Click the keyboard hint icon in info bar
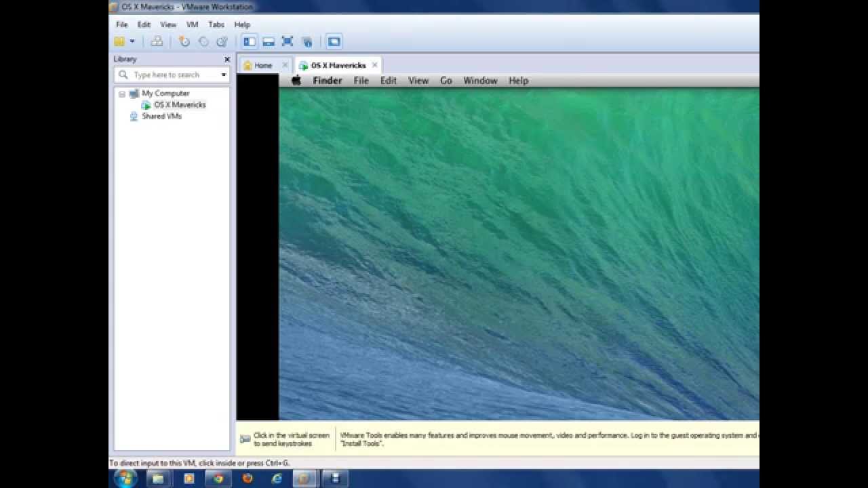 point(245,439)
